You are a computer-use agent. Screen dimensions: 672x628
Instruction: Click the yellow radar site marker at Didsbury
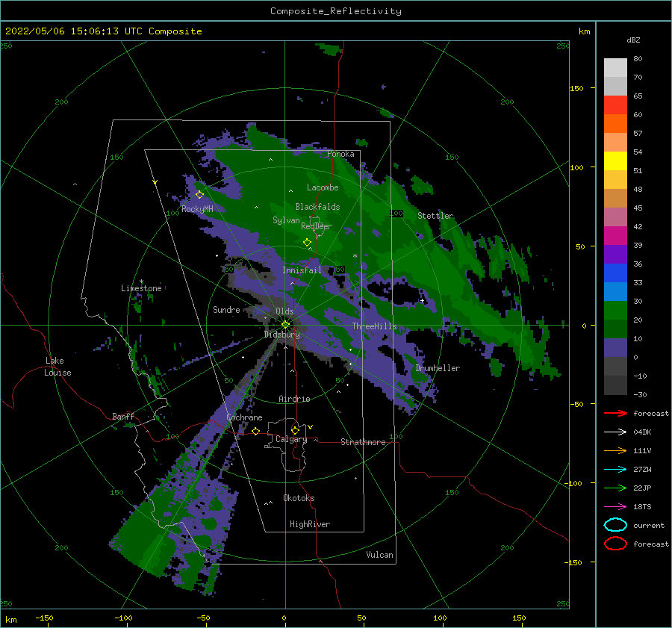[x=285, y=325]
